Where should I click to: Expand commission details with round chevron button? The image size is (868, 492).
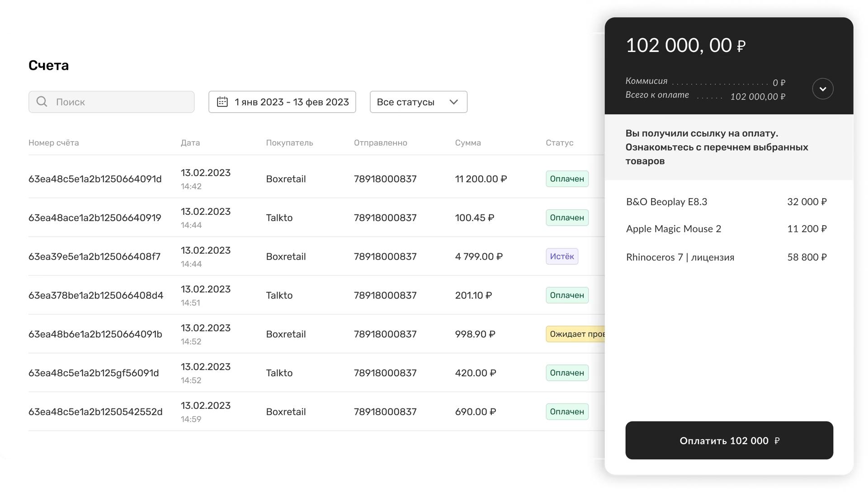tap(822, 89)
